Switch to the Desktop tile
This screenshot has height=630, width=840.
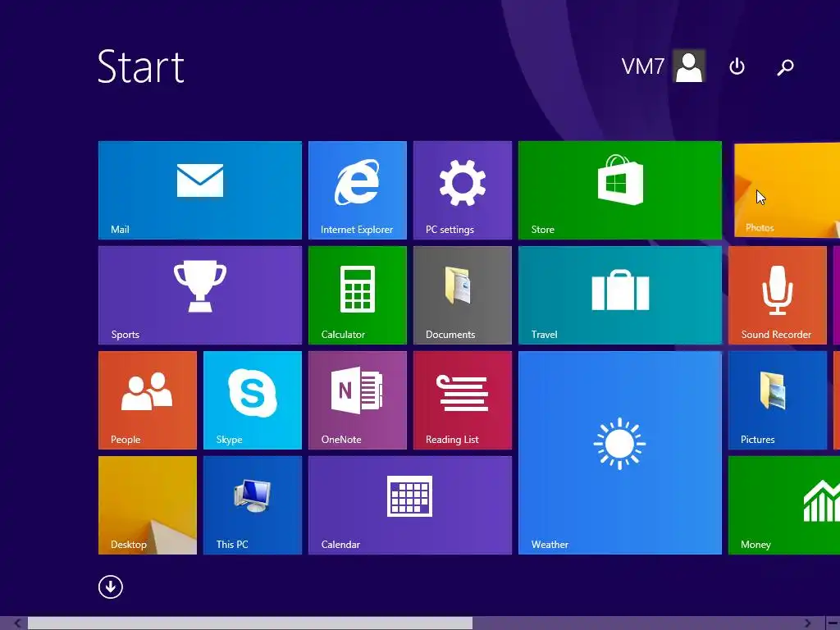click(x=148, y=505)
